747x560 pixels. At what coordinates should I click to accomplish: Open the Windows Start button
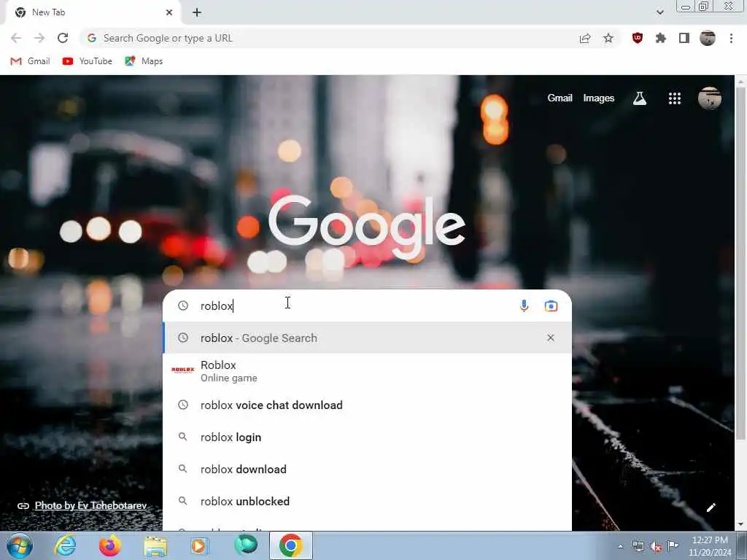[20, 545]
